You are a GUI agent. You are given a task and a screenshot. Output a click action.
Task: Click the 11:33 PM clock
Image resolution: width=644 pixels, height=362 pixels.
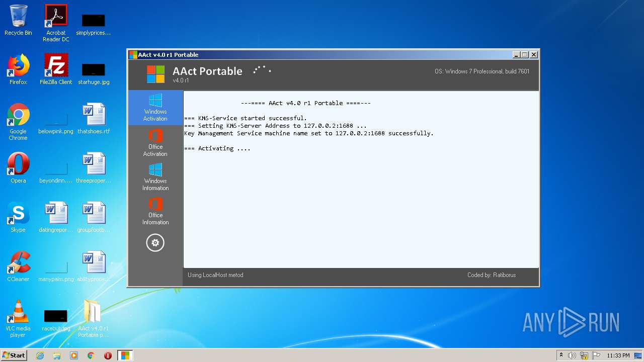(x=618, y=355)
